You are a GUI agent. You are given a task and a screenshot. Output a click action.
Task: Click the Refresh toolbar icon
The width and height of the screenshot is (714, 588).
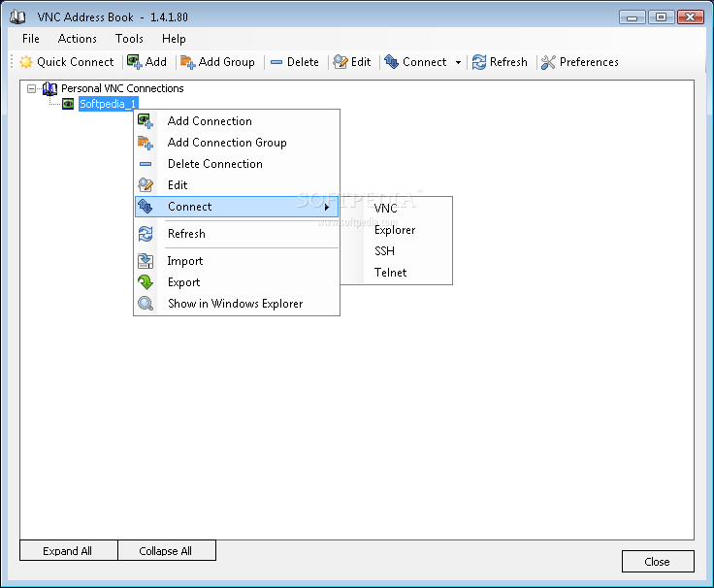point(478,62)
